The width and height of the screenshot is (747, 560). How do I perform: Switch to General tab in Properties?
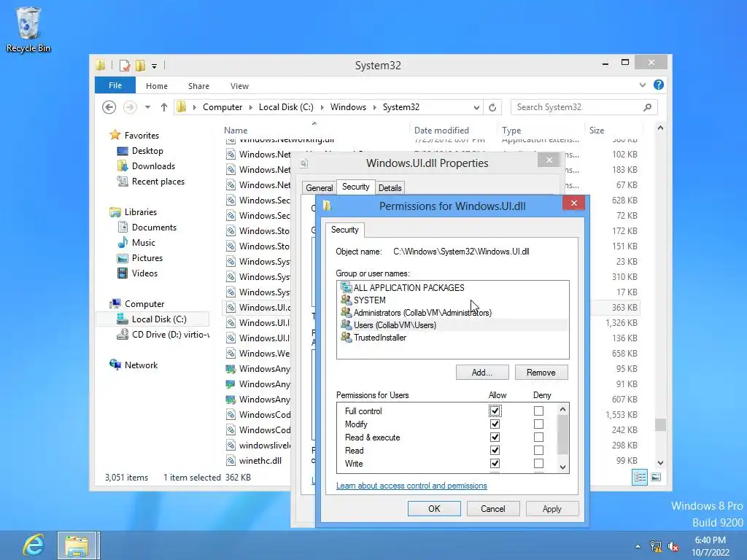320,187
